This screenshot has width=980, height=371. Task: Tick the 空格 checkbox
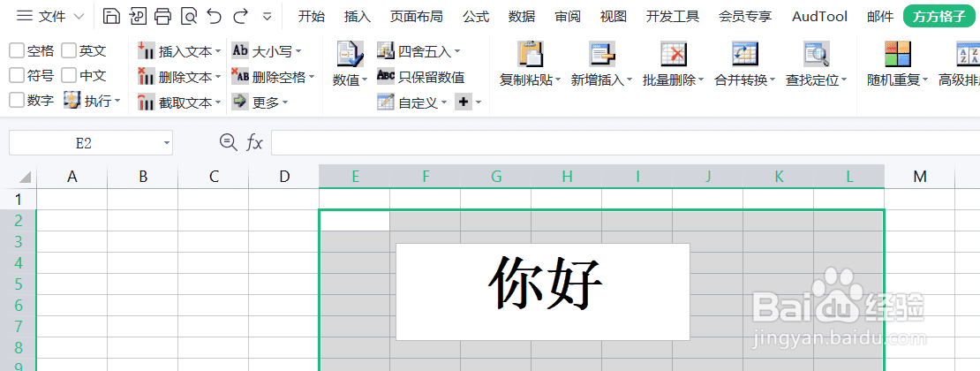pos(17,50)
